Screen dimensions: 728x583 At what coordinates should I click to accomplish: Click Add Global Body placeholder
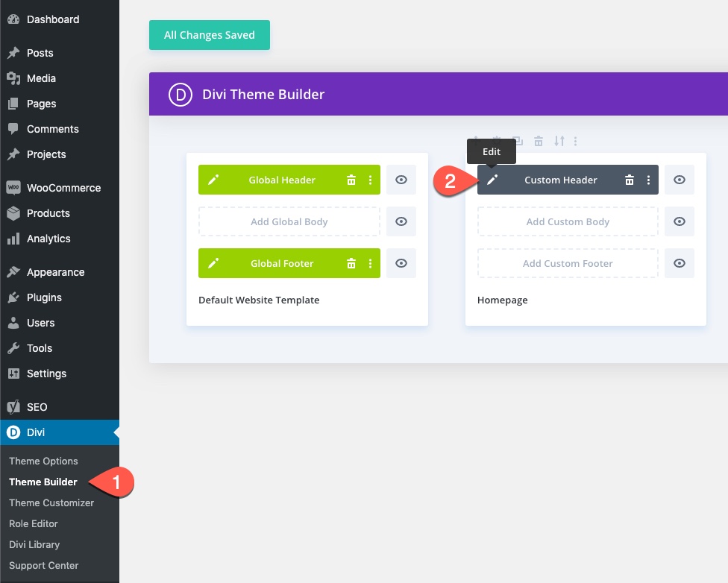point(289,221)
